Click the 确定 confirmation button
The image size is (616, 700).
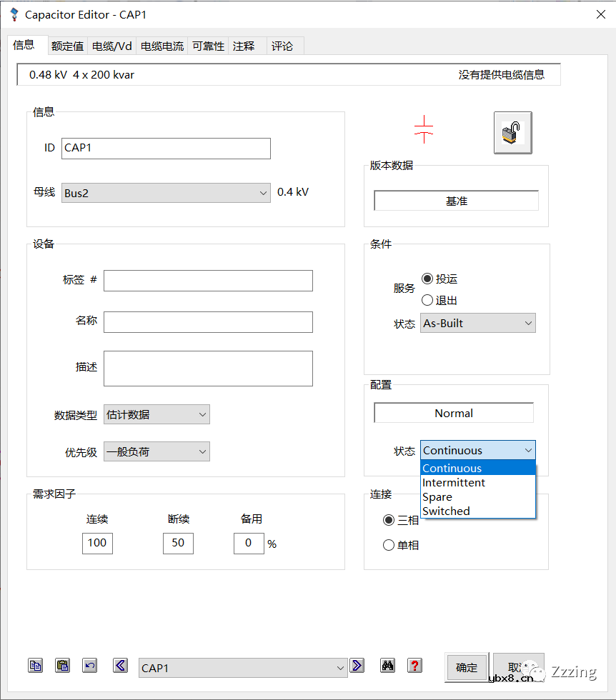[466, 668]
